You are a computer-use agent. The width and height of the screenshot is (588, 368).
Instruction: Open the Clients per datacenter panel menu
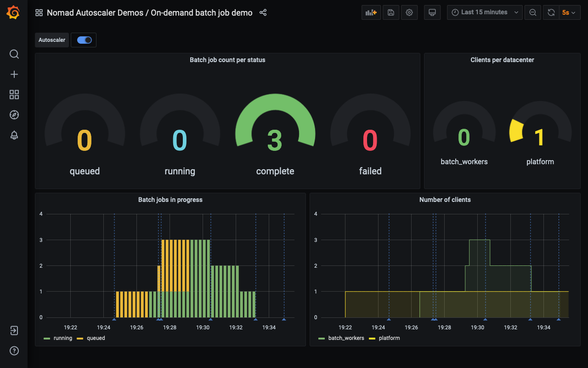point(502,60)
